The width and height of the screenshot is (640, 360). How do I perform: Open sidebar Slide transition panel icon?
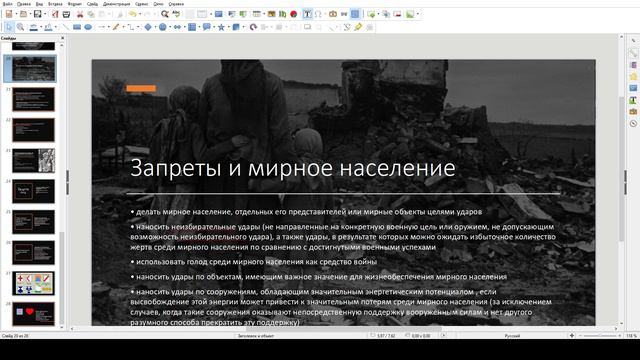pos(633,65)
